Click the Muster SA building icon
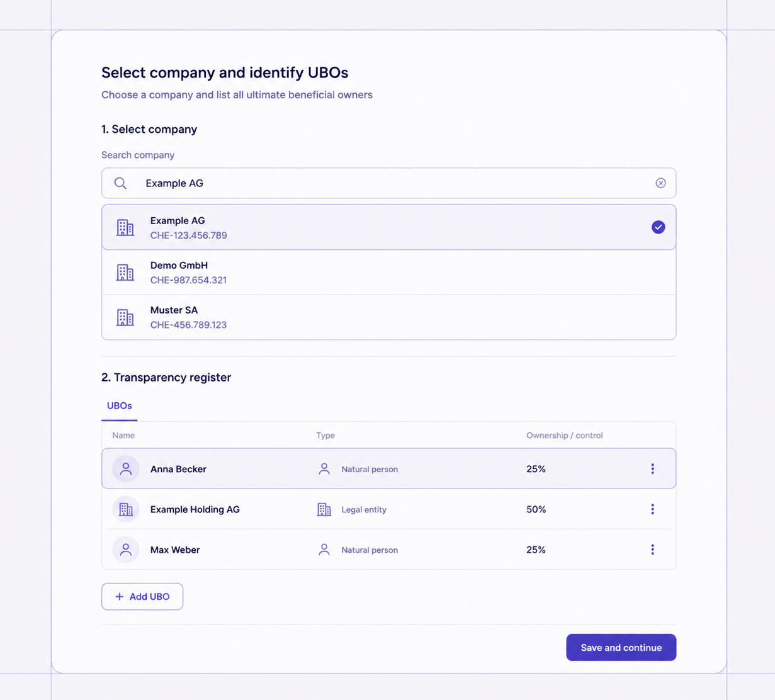Viewport: 775px width, 700px height. tap(125, 317)
